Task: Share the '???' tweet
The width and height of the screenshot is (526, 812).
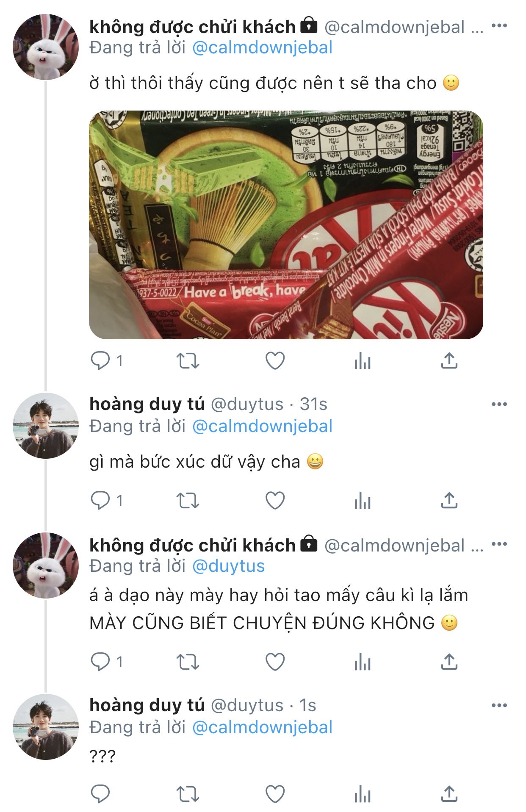Action: coord(449,793)
